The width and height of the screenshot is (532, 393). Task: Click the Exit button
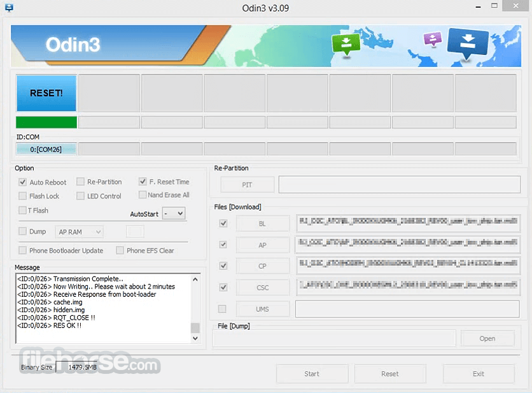click(479, 374)
